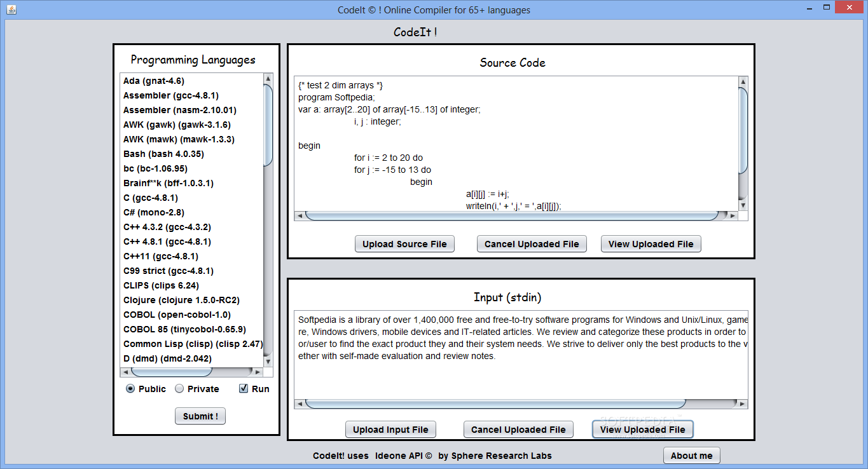Click the '{* test 2 dim arrays *}' comment
Viewport: 868px width, 469px height.
coord(340,85)
